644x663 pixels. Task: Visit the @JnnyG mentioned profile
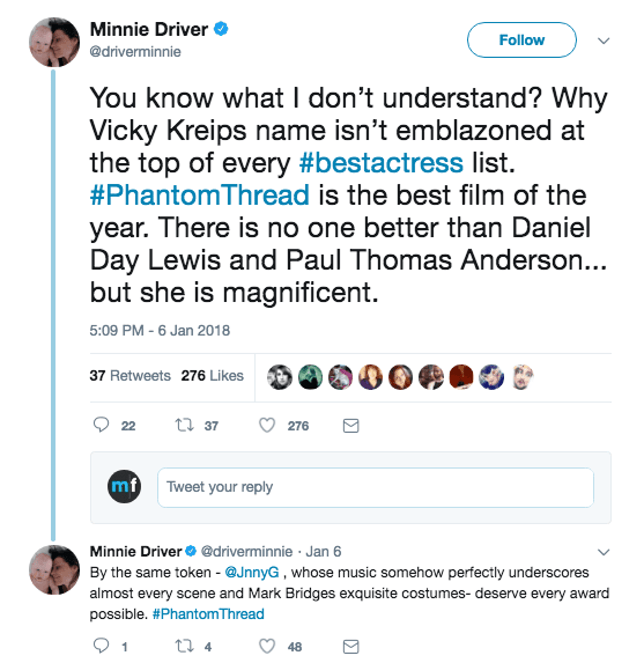[252, 572]
